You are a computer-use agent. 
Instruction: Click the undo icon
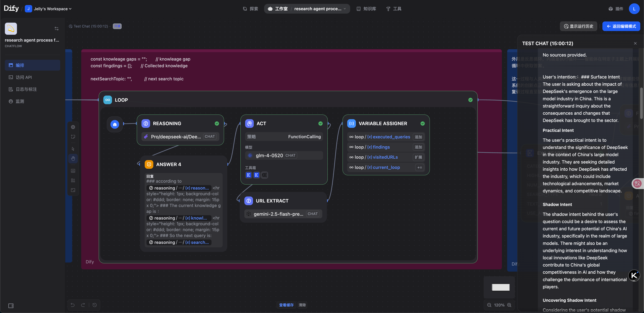(72, 305)
